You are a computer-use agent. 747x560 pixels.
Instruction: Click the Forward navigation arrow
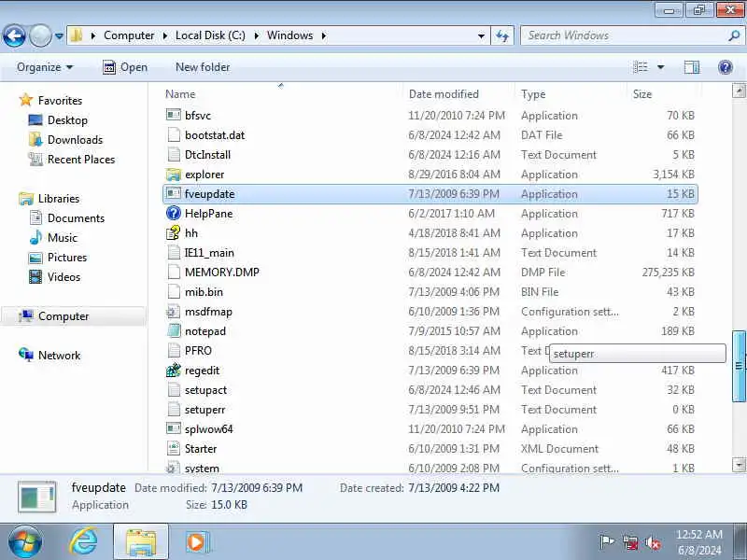click(40, 35)
